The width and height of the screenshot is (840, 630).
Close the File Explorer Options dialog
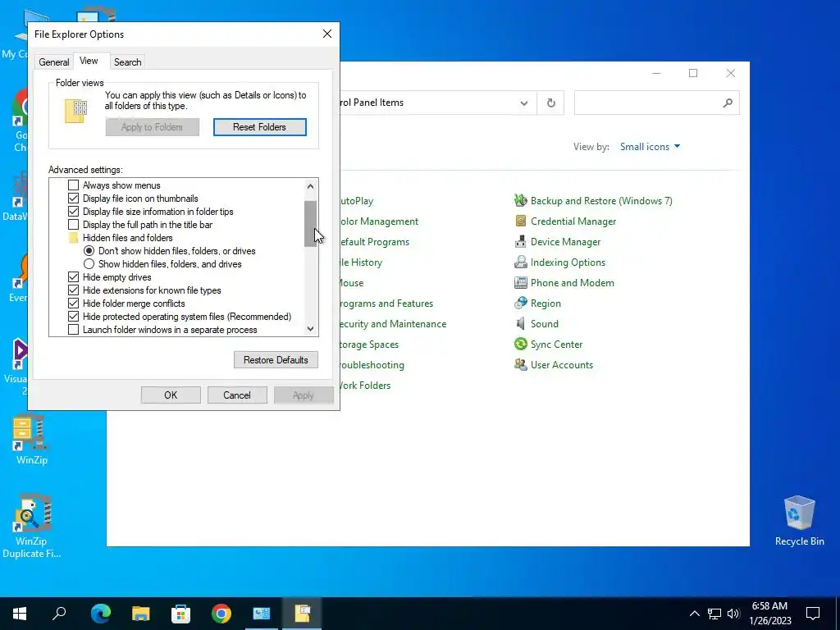pyautogui.click(x=327, y=34)
